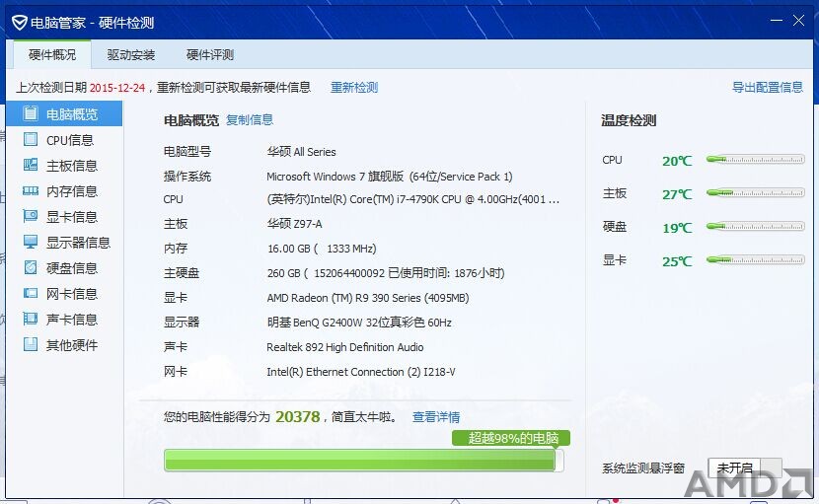This screenshot has width=819, height=504.
Task: Click the 主板信息 motherboard icon
Action: (x=31, y=165)
